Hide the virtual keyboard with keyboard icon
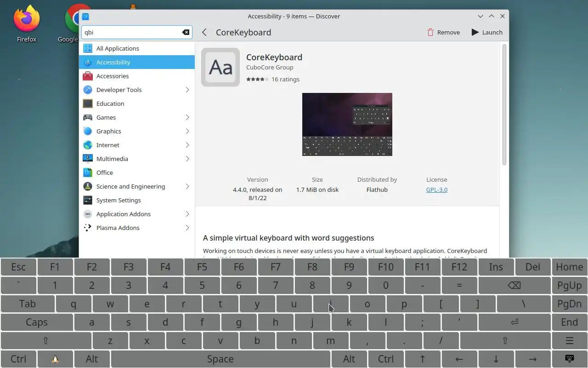Image resolution: width=588 pixels, height=368 pixels. coord(570,359)
